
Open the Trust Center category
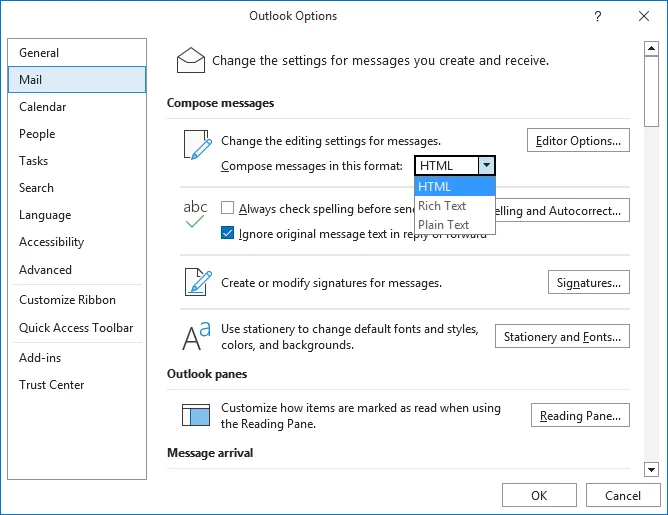(x=77, y=385)
